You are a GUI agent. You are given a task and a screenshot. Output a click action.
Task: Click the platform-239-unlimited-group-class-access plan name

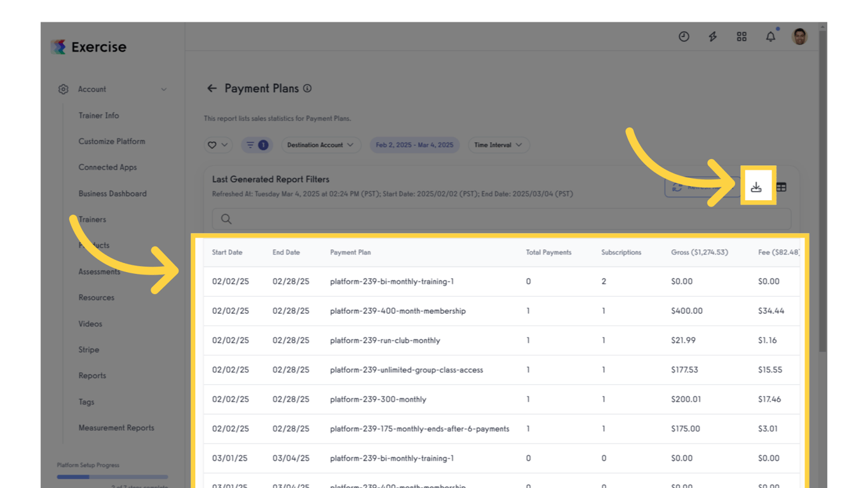click(407, 370)
